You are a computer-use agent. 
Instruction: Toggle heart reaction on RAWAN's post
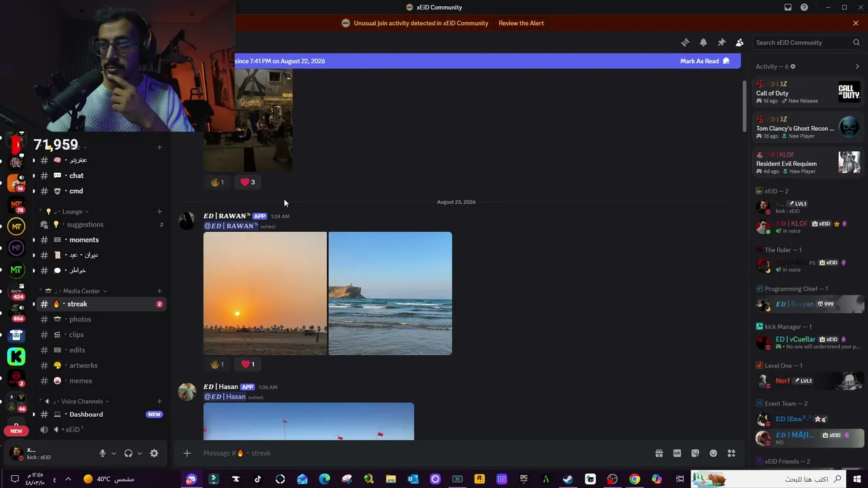(x=248, y=364)
